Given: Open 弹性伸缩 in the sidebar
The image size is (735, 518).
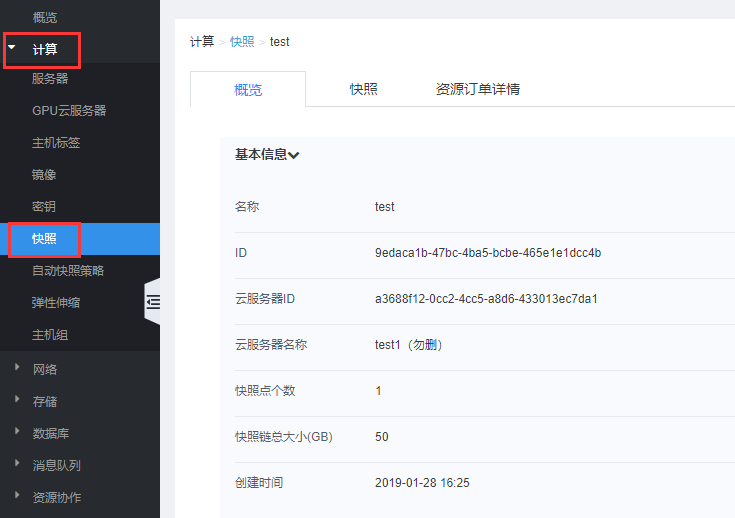Looking at the screenshot, I should [56, 302].
